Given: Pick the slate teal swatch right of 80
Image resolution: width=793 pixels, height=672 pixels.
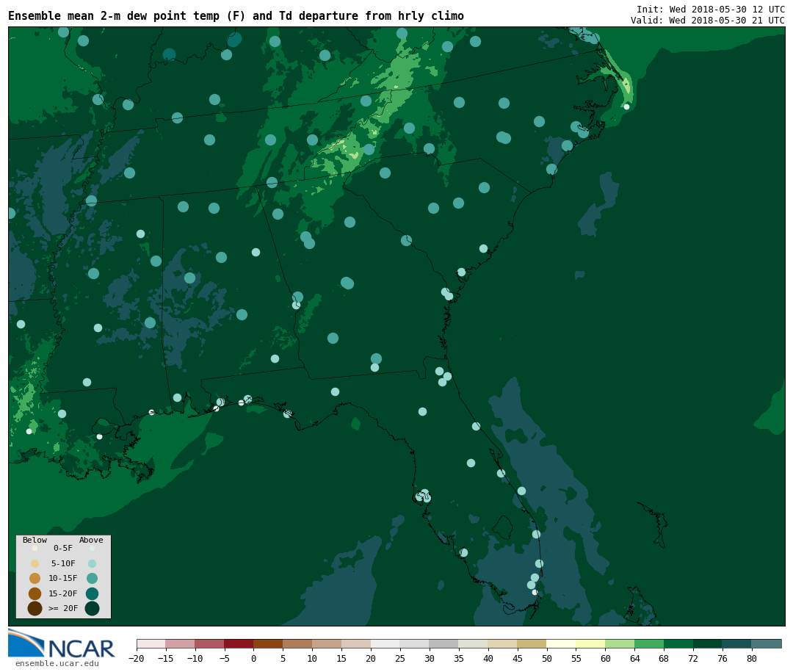Looking at the screenshot, I should [767, 643].
